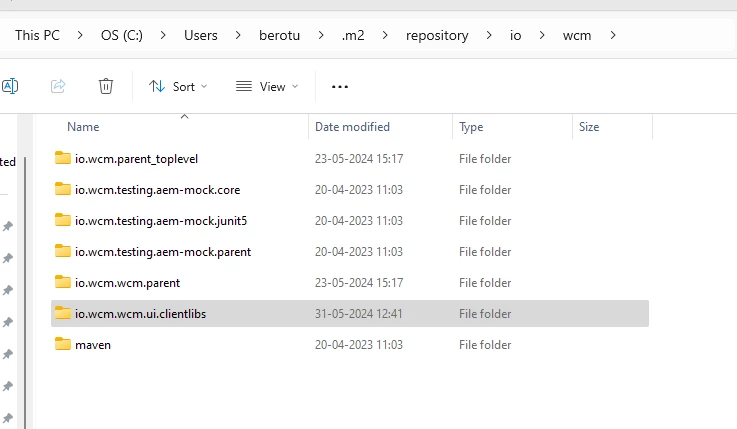Open the Sort dropdown
Screen dimensions: 737x429
(x=178, y=86)
